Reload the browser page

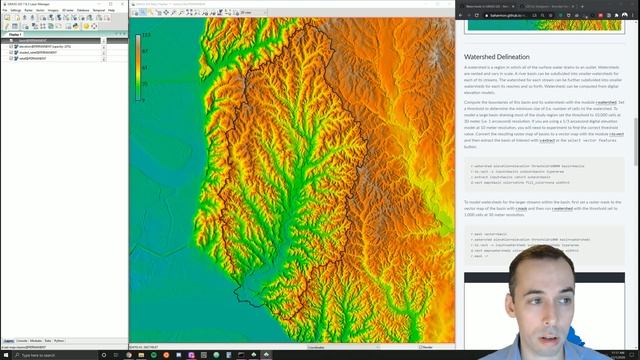(476, 15)
